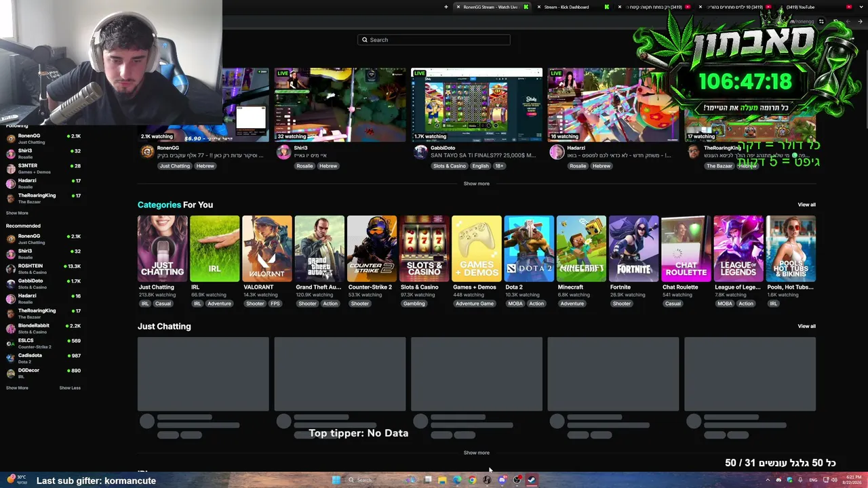The image size is (868, 488).
Task: Expand Recommended list with Show More
Action: click(x=17, y=388)
